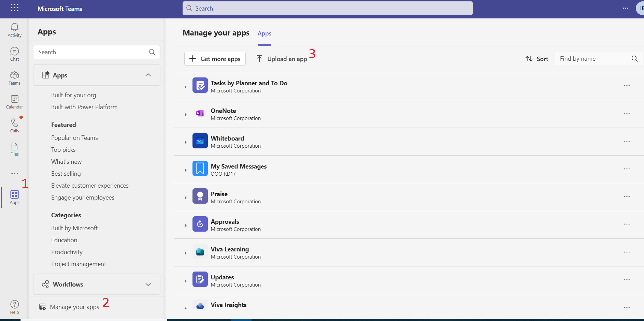Viewport: 644px width, 321px height.
Task: Open the Calendar view
Action: 14,102
